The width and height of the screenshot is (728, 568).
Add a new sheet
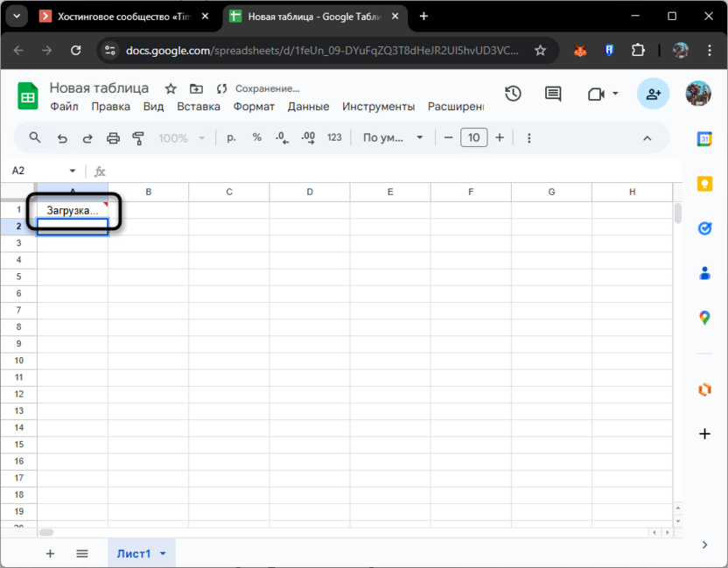tap(50, 553)
